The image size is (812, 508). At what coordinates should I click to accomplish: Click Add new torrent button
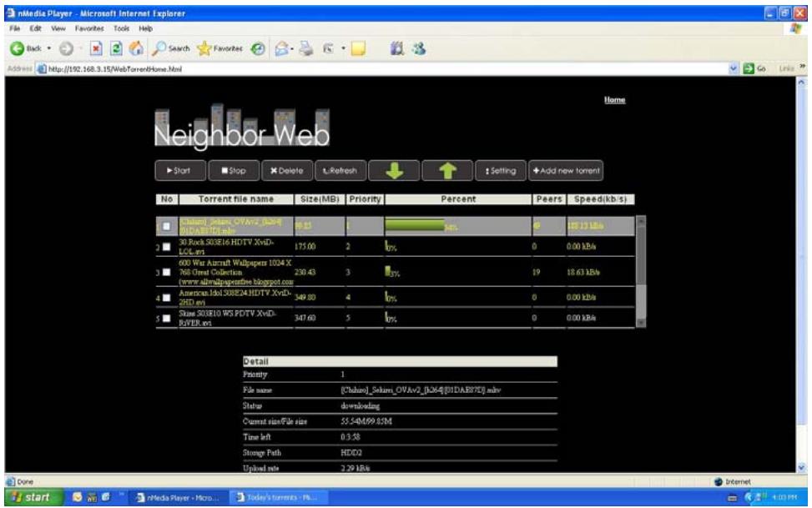point(566,170)
